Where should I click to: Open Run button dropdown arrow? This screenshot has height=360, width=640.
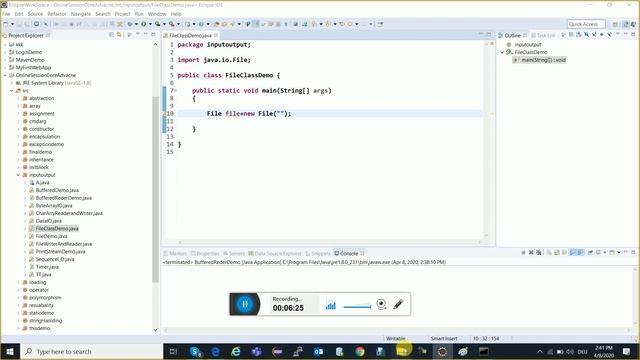point(150,24)
